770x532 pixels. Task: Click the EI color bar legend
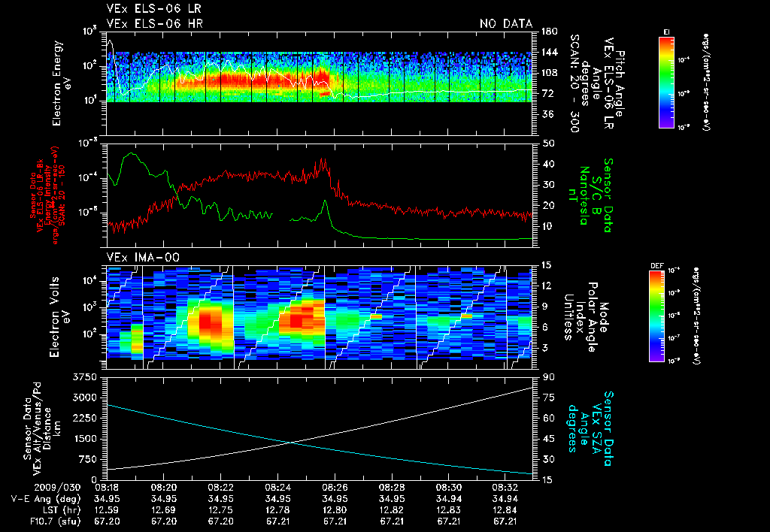[666, 82]
